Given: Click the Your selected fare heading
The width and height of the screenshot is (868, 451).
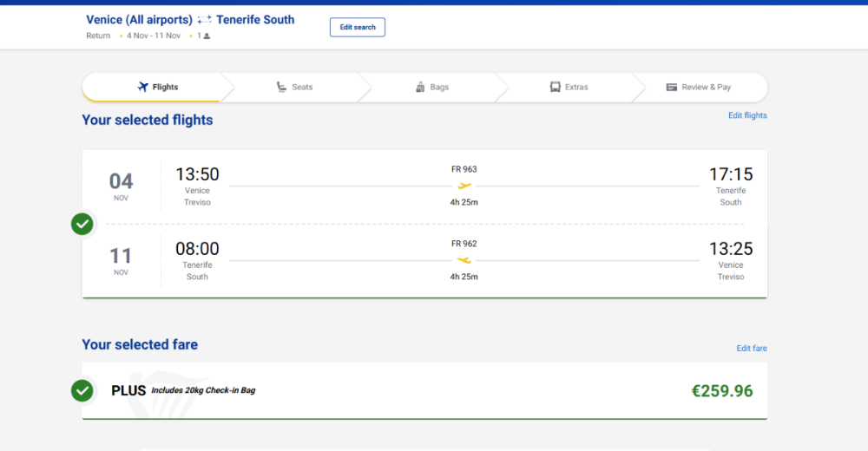Looking at the screenshot, I should click(140, 344).
